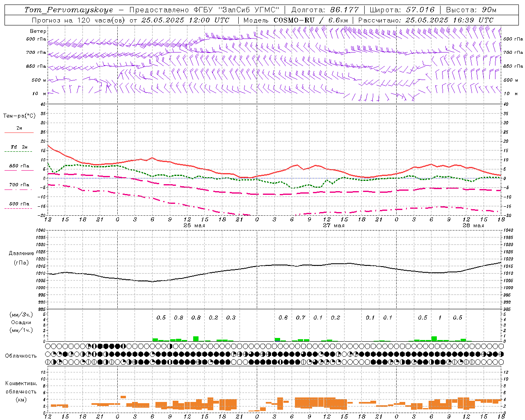The image size is (525, 420).
Task: Click the (мм/1ч.) precipitation unit label
Action: [x=21, y=330]
